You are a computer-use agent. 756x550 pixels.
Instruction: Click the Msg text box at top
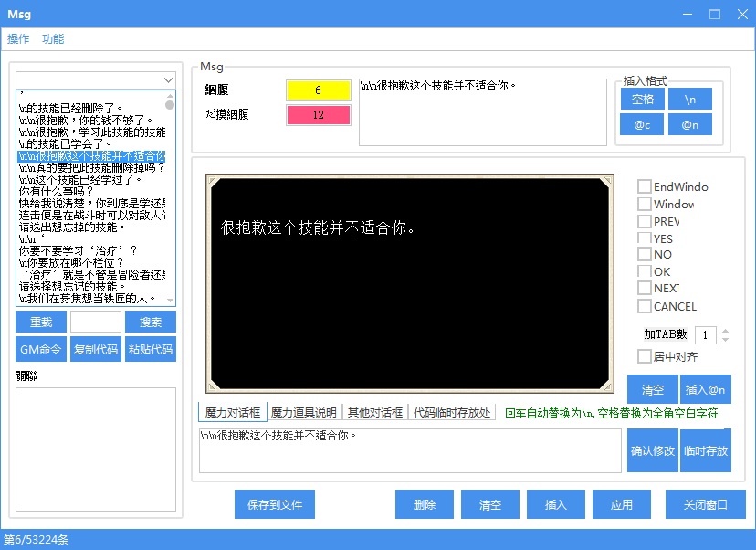pyautogui.click(x=483, y=112)
